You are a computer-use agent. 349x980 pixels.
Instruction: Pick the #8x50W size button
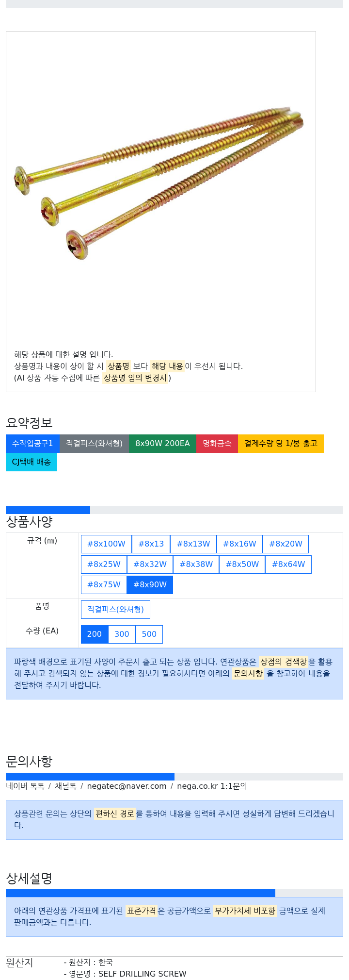[242, 565]
